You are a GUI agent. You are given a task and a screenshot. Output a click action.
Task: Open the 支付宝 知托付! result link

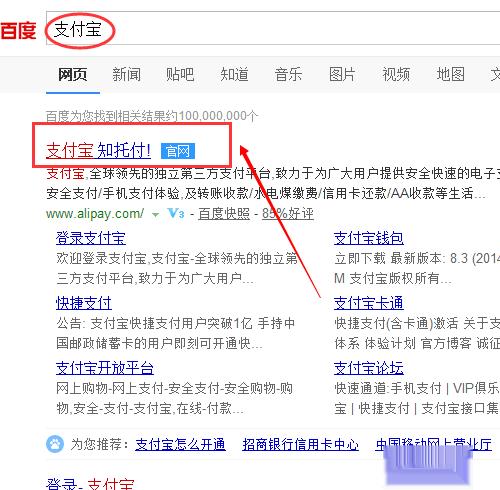click(98, 151)
